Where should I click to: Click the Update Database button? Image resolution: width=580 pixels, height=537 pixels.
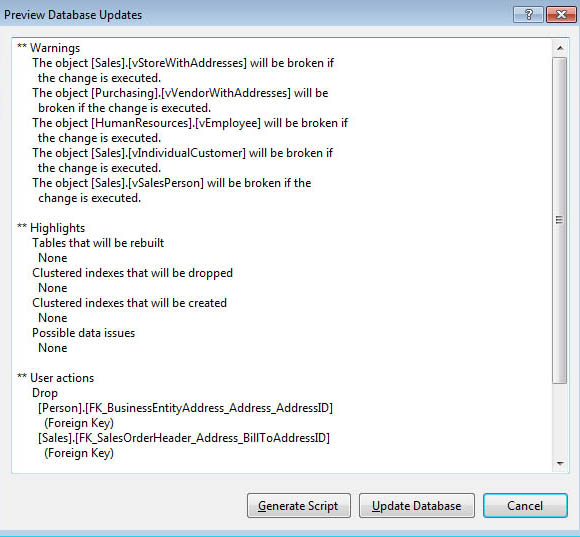417,506
